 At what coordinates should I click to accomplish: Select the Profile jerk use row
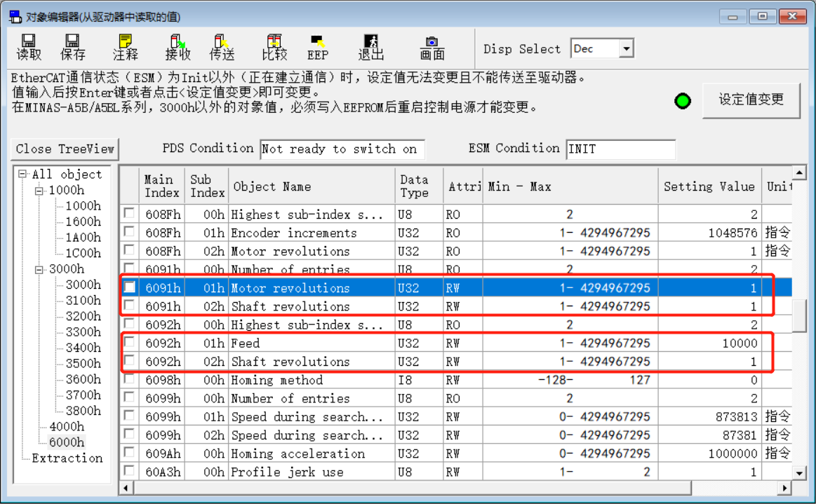(x=456, y=472)
